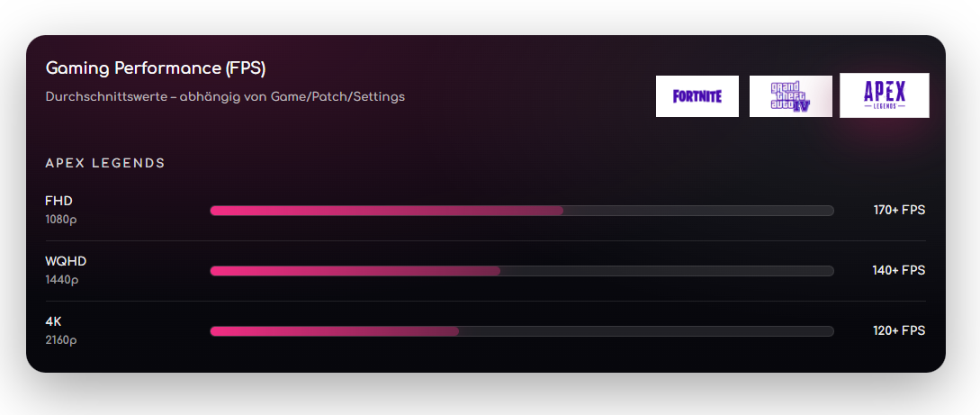Click the 1080p sublabel

(x=61, y=219)
